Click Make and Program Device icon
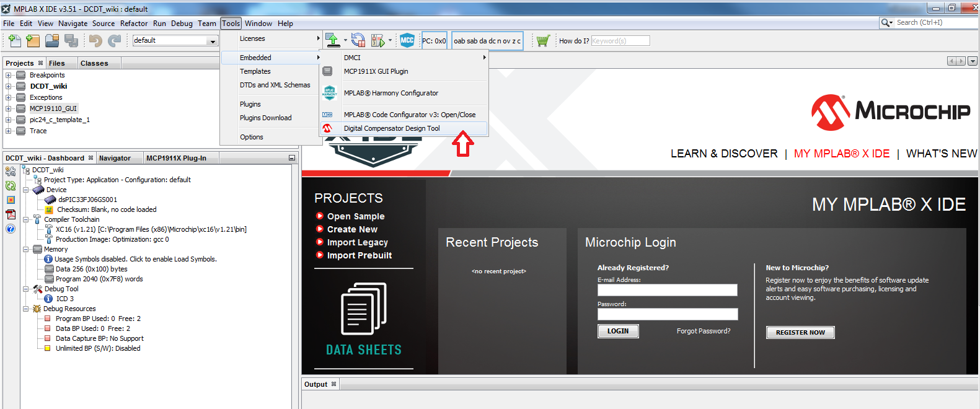Screen dimensions: 980x409 point(333,41)
